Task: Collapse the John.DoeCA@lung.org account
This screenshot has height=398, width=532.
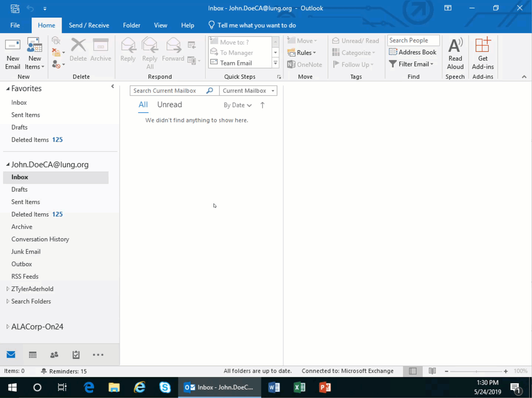Action: click(x=8, y=164)
